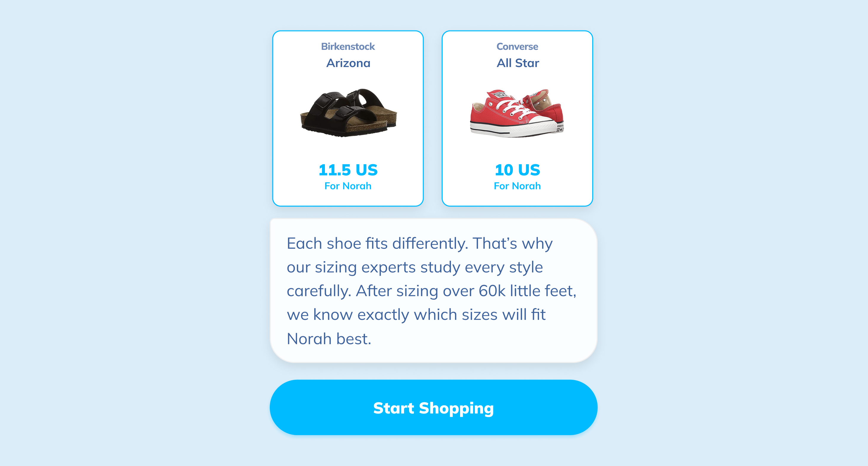Select the Converse brand label
This screenshot has width=868, height=466.
(517, 47)
